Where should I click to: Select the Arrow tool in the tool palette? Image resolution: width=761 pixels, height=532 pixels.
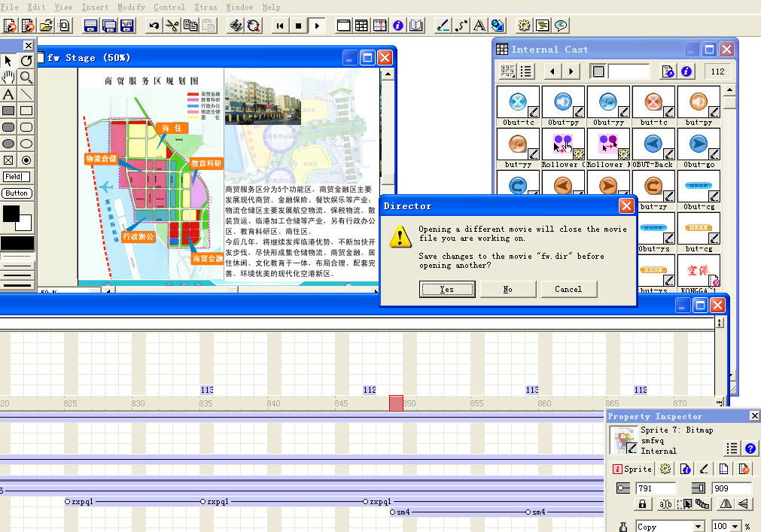coord(8,61)
